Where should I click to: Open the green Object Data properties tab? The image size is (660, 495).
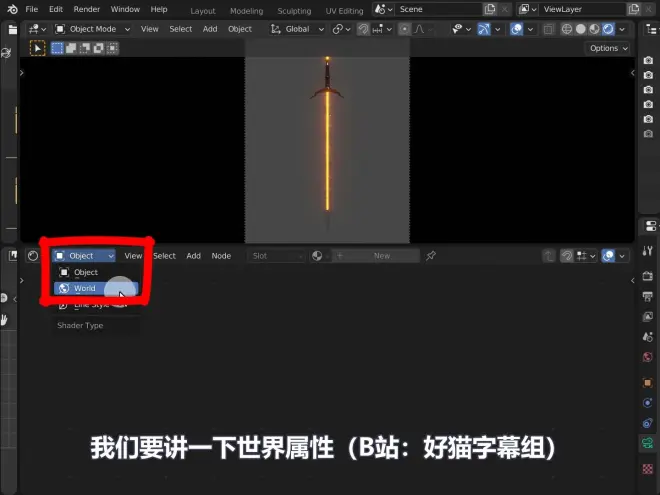(x=648, y=443)
